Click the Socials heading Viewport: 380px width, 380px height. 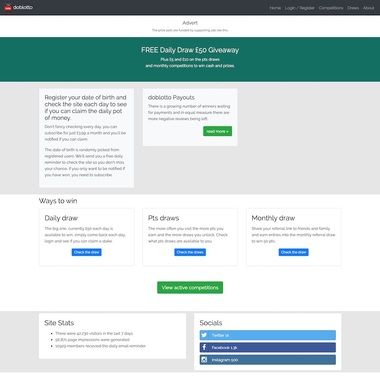coord(211,323)
